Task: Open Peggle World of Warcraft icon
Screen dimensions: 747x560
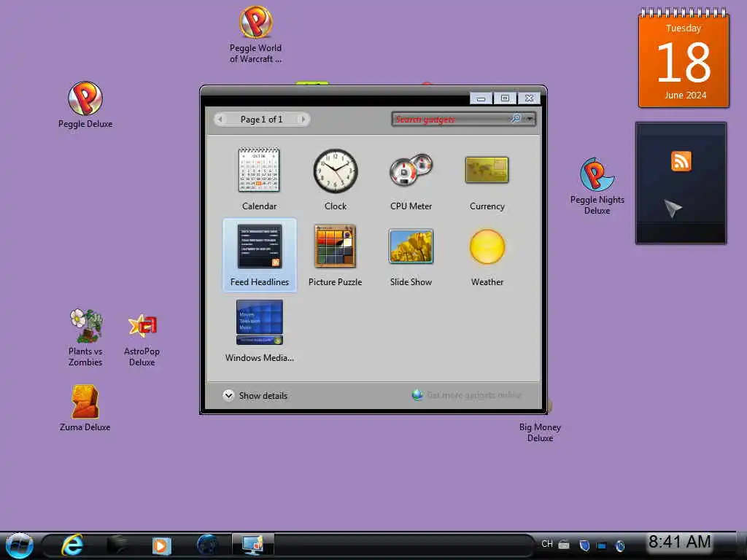Action: pyautogui.click(x=255, y=34)
